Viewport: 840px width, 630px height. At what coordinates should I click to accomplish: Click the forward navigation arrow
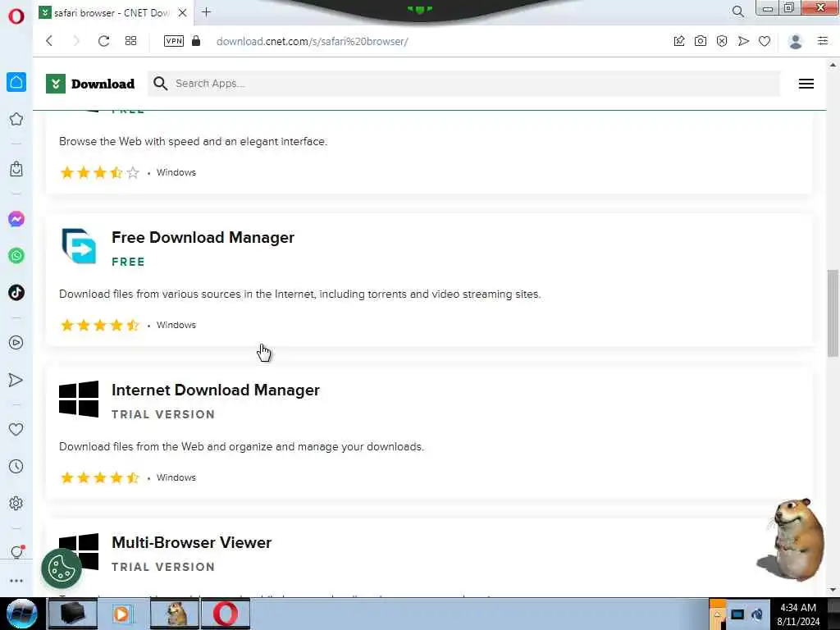(76, 41)
